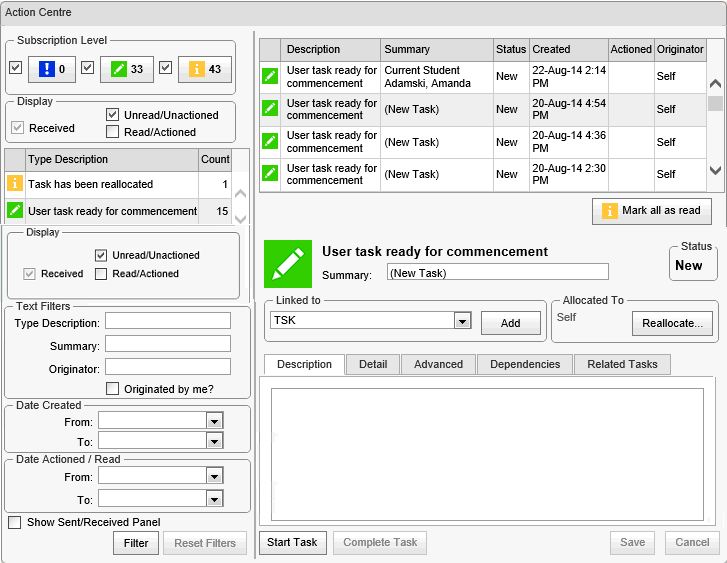
Task: Enable Show Sent/Received Panel checkbox
Action: click(x=15, y=522)
